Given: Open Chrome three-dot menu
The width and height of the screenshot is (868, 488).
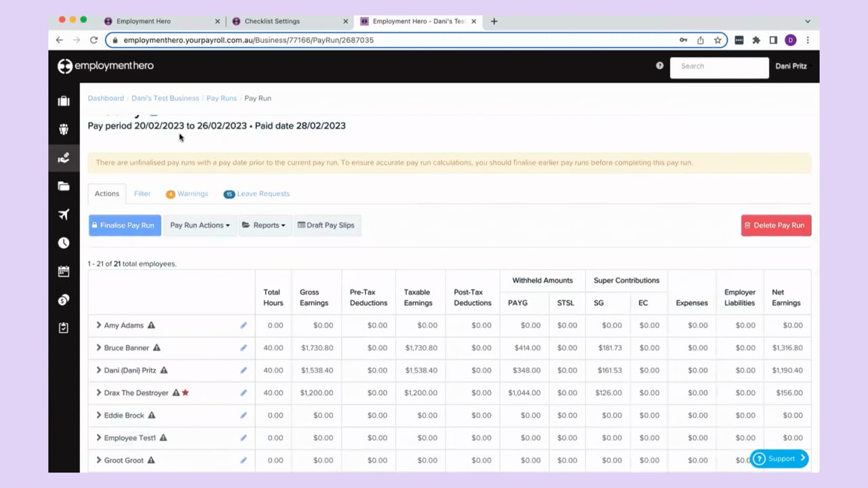Looking at the screenshot, I should (808, 40).
